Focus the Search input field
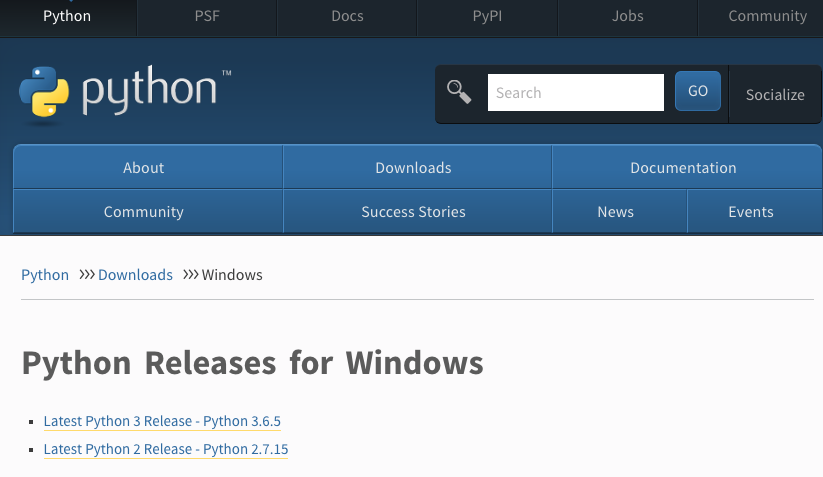 (x=576, y=92)
